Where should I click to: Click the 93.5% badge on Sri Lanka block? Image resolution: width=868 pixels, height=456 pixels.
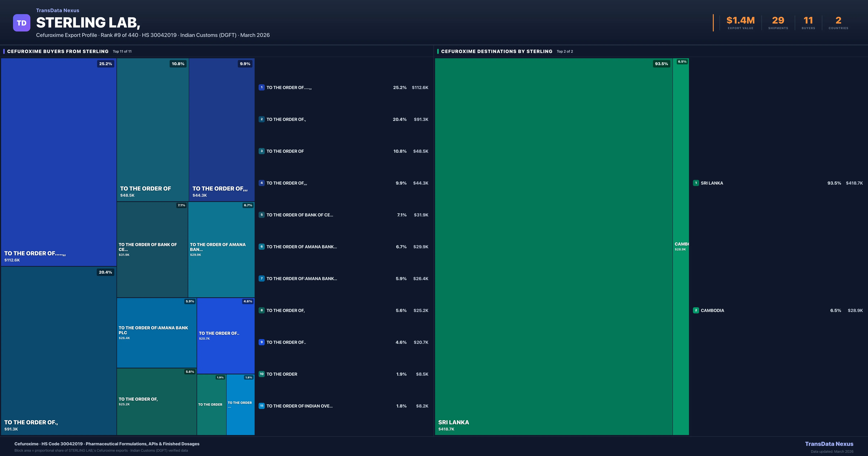[661, 64]
